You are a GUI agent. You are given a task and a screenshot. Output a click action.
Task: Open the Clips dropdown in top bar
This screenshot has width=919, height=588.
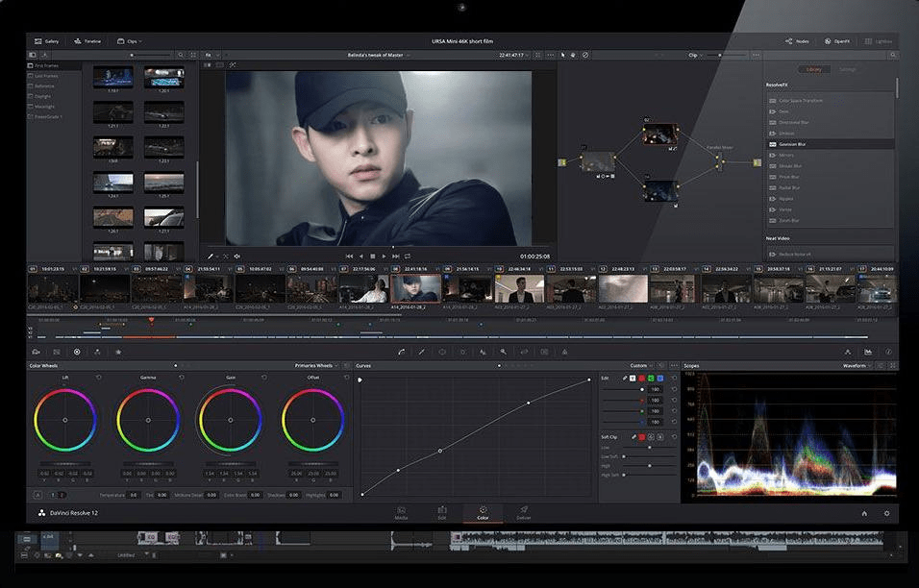(x=130, y=41)
